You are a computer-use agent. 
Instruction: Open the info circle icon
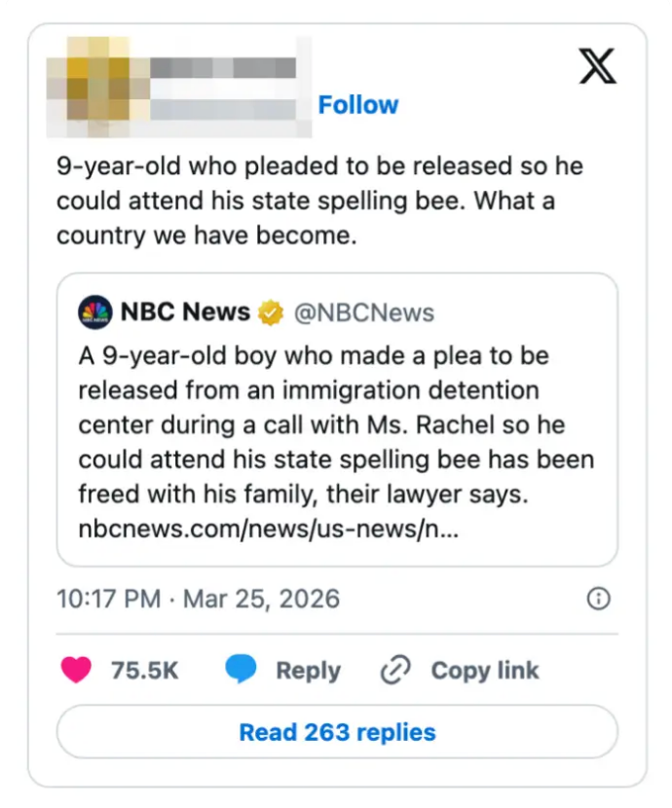599,599
